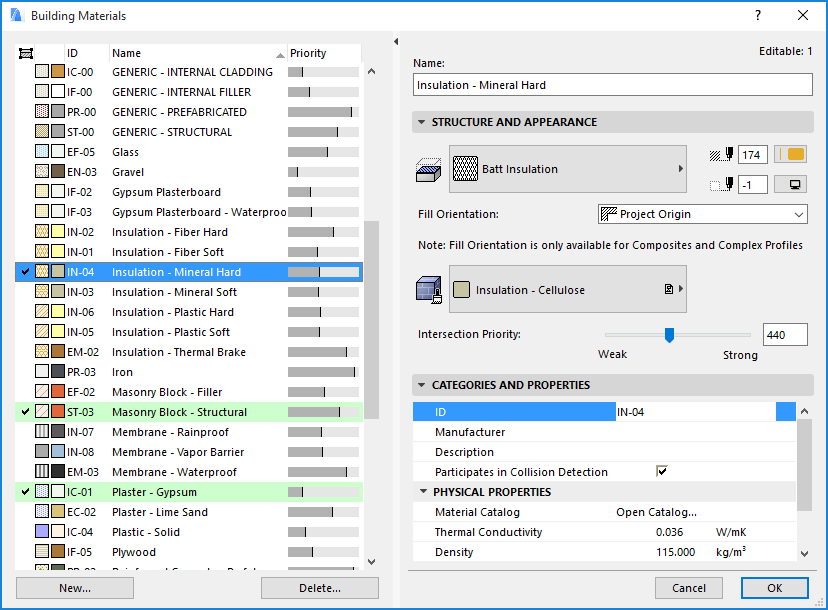Viewport: 828px width, 610px height.
Task: Click the surface icon of Masonry Block - Filler
Action: [58, 391]
